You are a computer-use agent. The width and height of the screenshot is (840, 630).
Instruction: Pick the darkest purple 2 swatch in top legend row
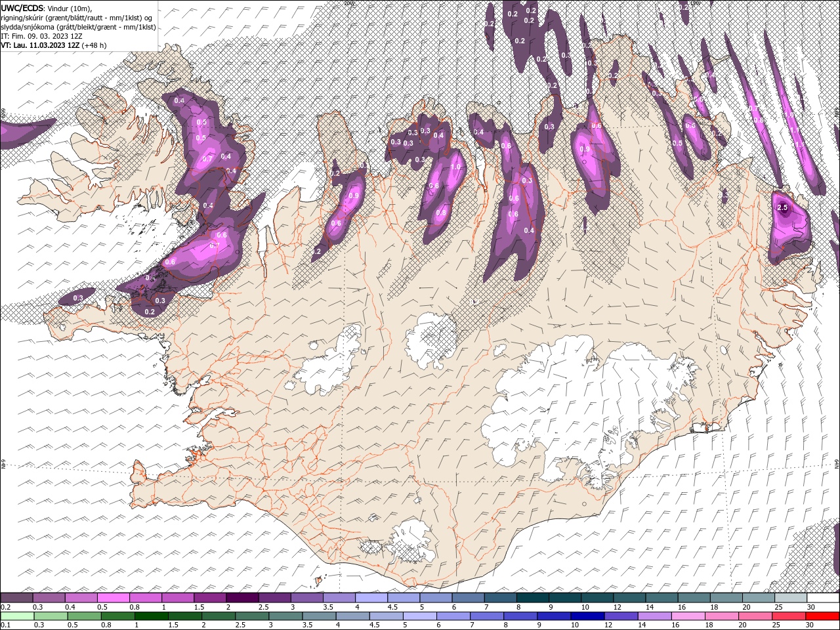(x=243, y=598)
